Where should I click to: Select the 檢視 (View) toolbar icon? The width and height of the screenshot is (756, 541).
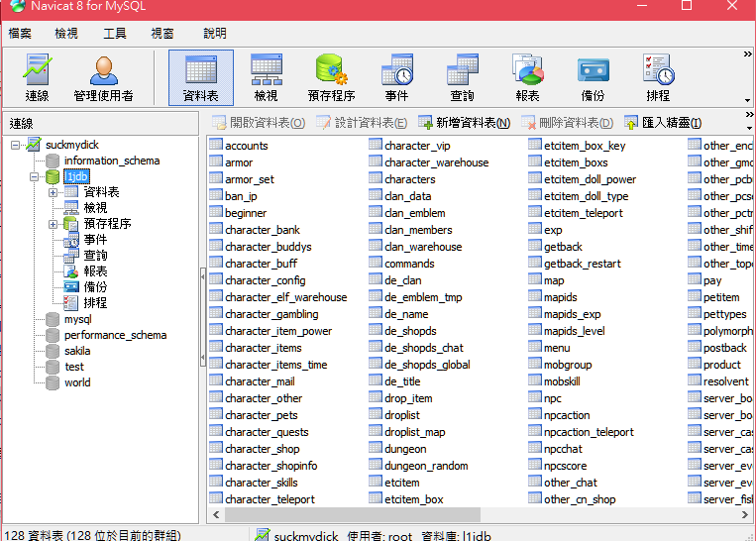(267, 78)
